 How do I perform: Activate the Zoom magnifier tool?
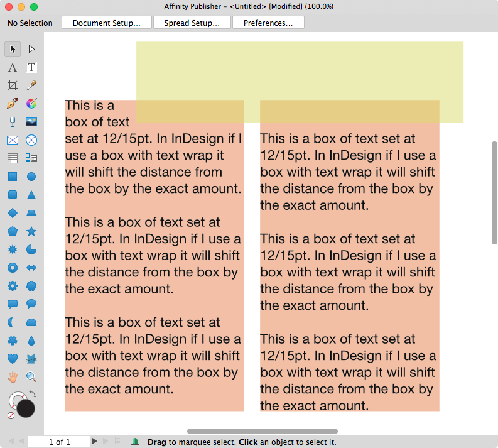(31, 377)
